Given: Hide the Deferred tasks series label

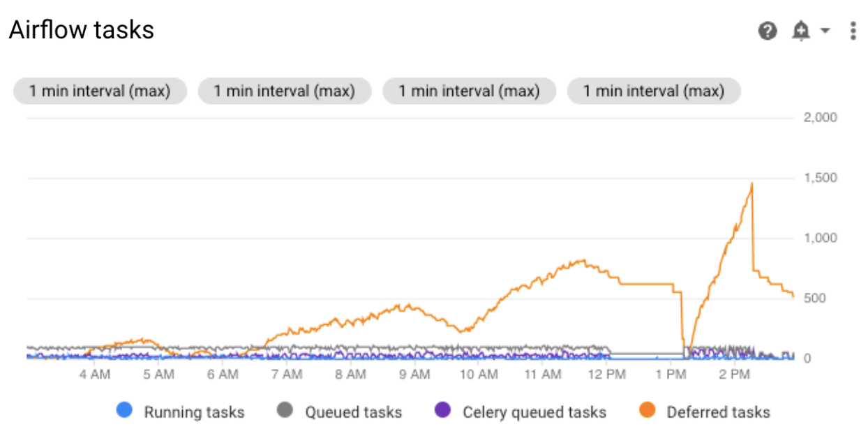Looking at the screenshot, I should pyautogui.click(x=718, y=412).
